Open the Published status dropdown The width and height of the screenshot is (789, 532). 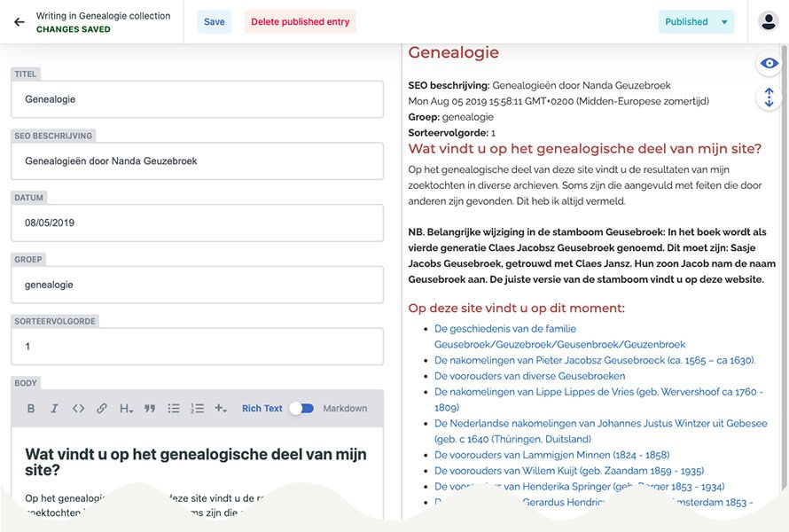pos(696,21)
